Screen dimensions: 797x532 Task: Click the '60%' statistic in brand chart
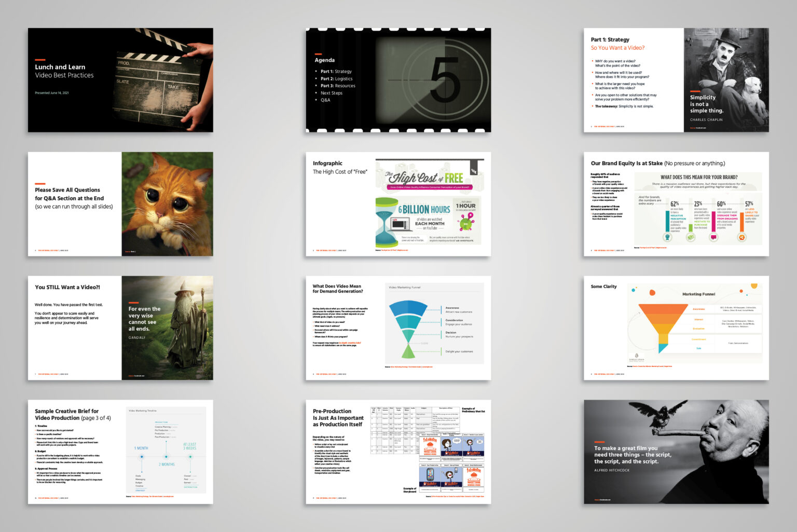(721, 204)
